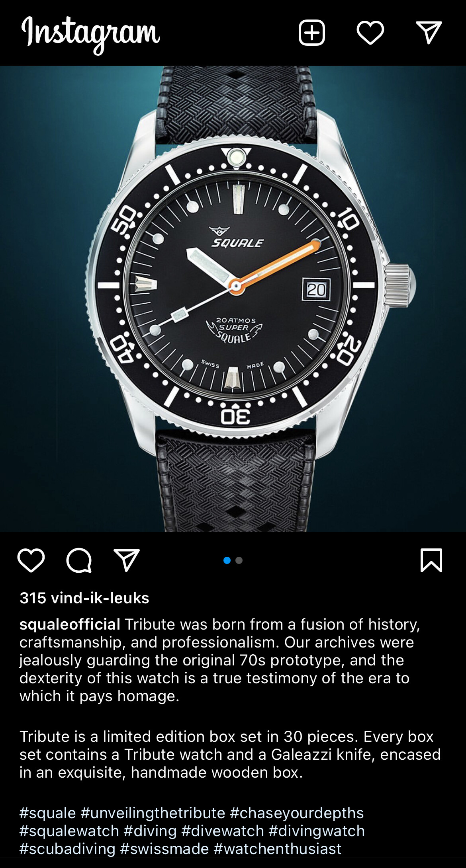Open the #squale hashtag
466x868 pixels.
(47, 813)
